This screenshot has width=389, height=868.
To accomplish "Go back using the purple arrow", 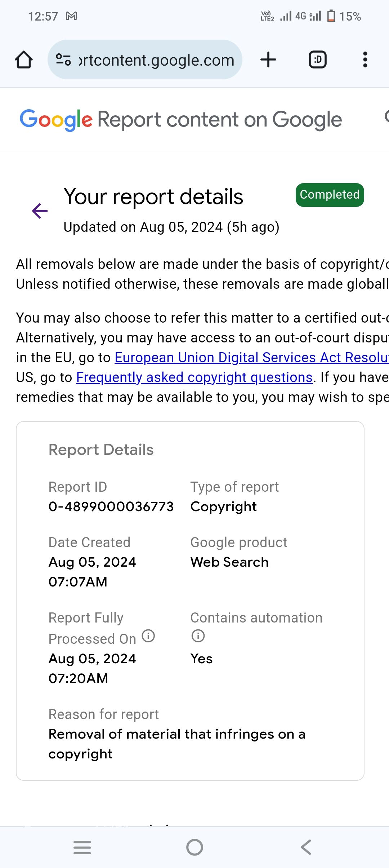I will pos(40,211).
